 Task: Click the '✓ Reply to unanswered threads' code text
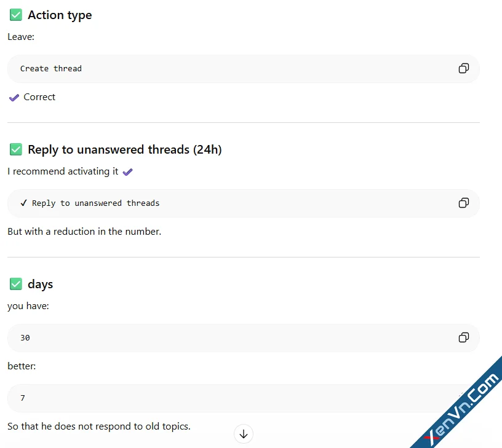90,203
